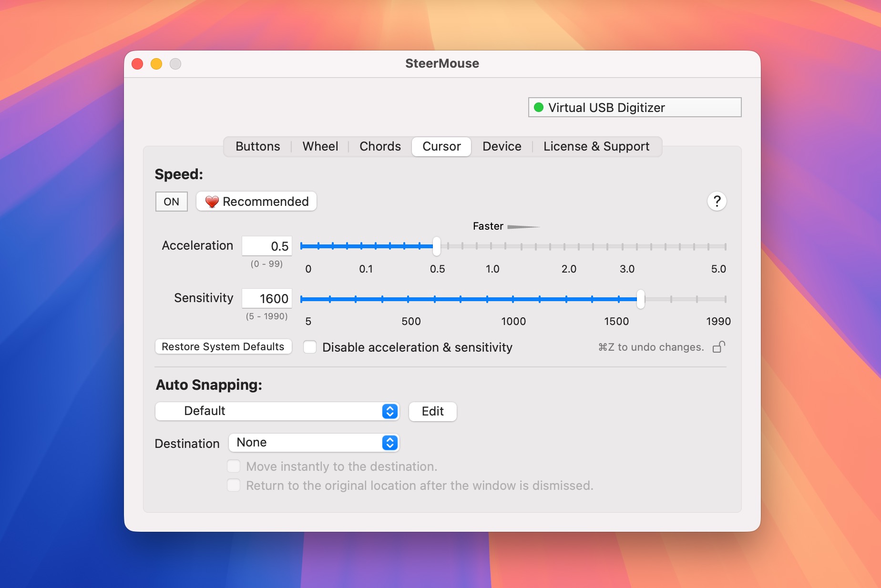Open the Device tab
The image size is (881, 588).
502,146
